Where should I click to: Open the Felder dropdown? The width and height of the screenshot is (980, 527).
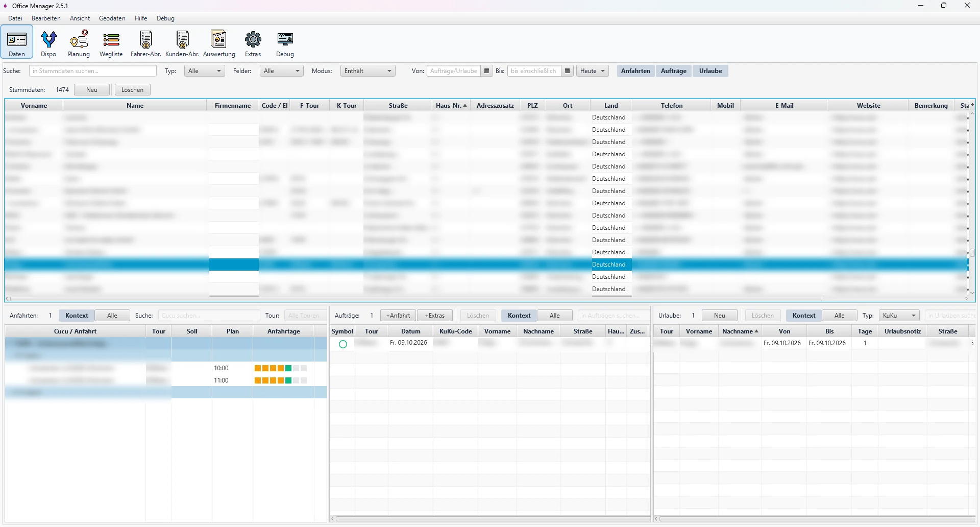click(x=282, y=71)
